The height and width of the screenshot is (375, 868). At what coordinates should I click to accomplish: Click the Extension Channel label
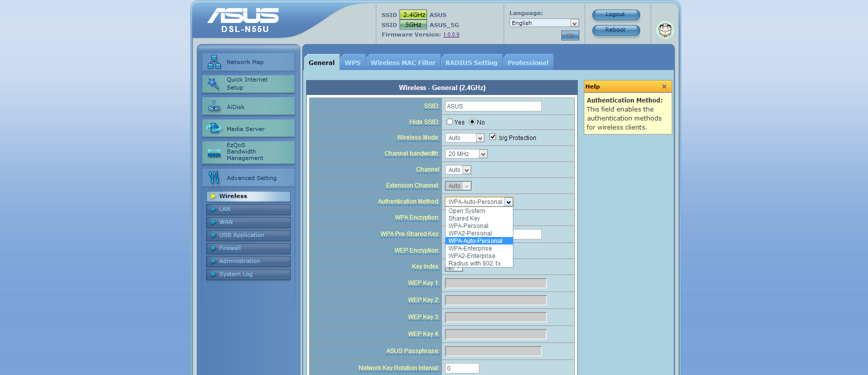pyautogui.click(x=413, y=185)
